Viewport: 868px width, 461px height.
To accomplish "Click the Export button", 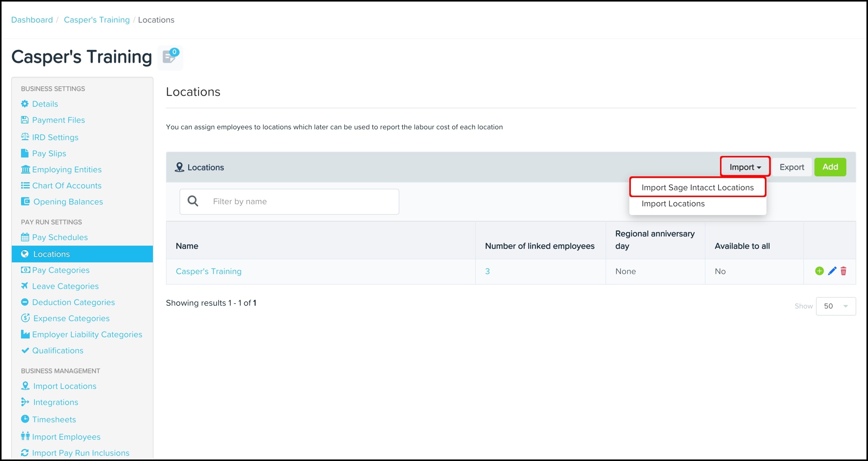I will coord(792,167).
